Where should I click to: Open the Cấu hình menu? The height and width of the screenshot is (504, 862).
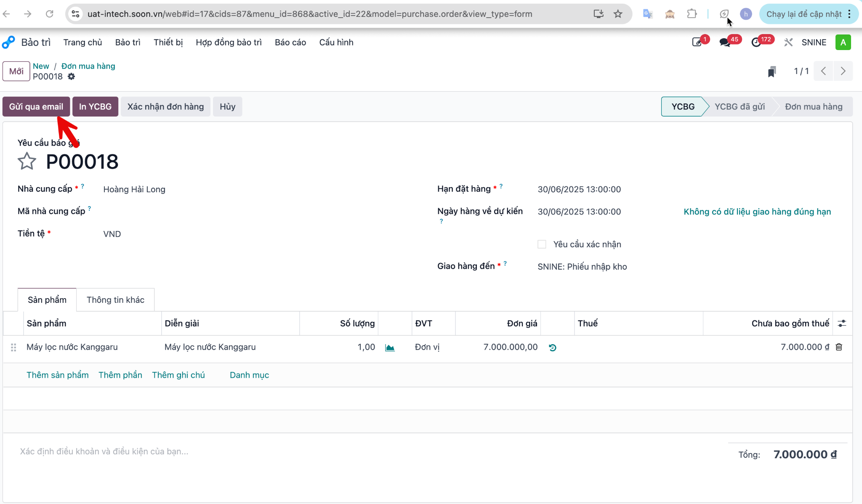[x=336, y=42]
